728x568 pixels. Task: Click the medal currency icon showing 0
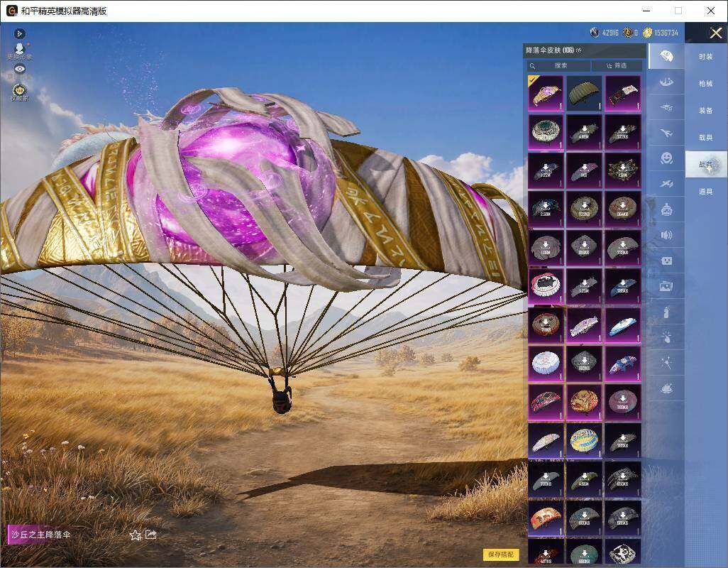(x=628, y=33)
